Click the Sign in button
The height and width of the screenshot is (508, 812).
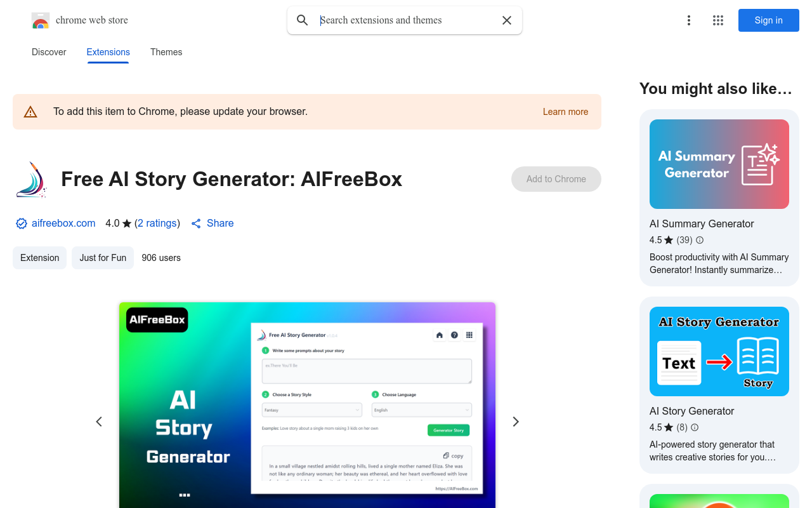[x=769, y=20]
